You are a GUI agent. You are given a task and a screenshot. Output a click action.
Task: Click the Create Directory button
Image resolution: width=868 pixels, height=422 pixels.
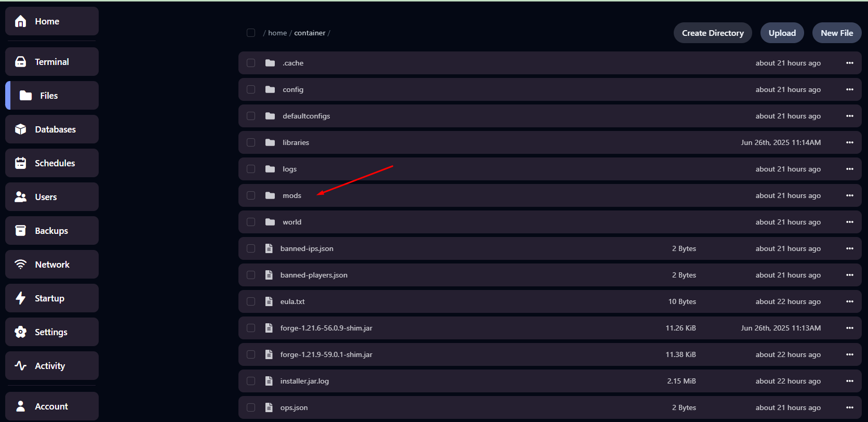712,33
